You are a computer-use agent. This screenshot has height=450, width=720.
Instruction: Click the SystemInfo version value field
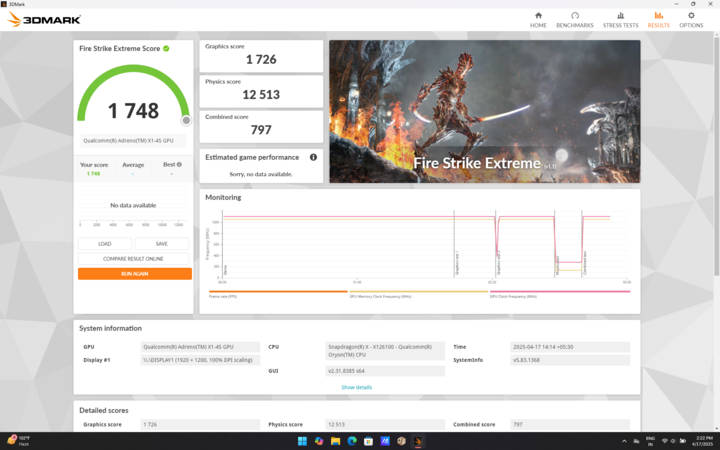tap(570, 360)
